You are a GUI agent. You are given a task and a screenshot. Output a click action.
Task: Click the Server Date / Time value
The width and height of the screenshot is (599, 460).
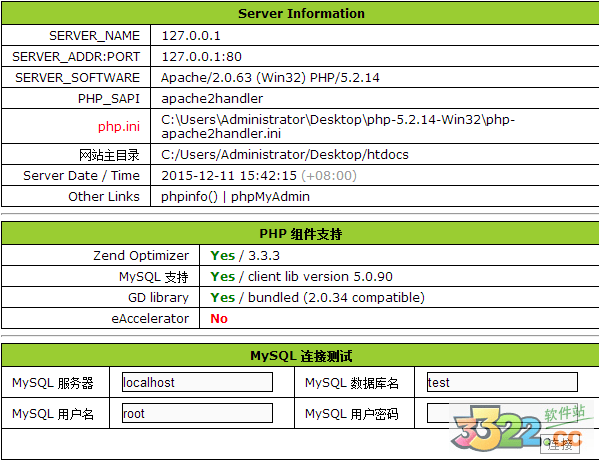click(x=259, y=176)
